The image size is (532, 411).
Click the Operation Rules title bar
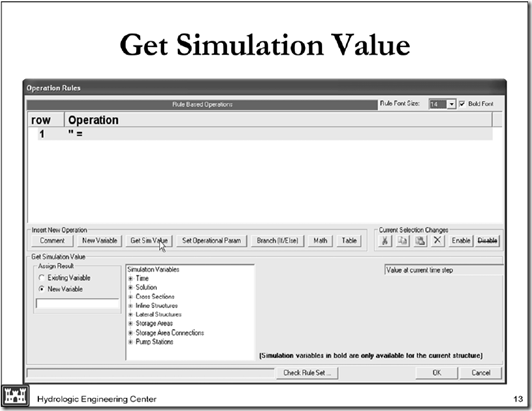pyautogui.click(x=265, y=88)
